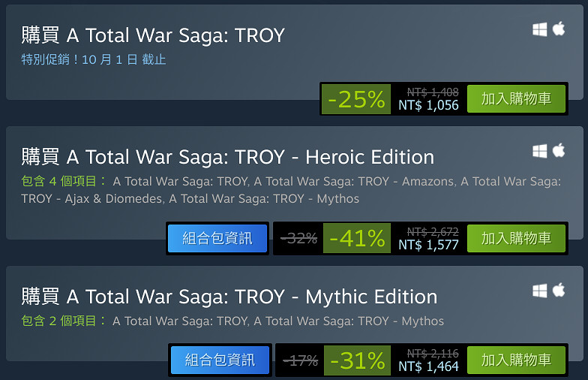Click the NT$ 1,577 Heroic Edition price

point(428,245)
